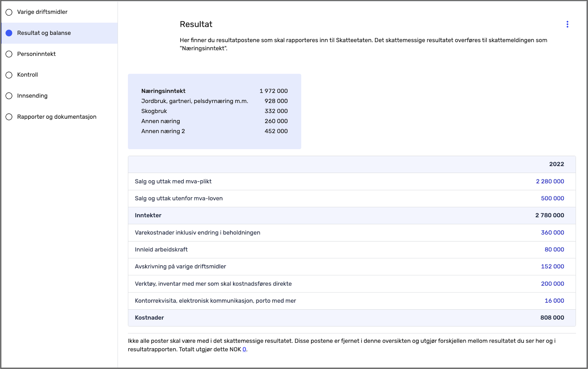
Task: Click the 80 000 Innleid arbeidskraft amount
Action: (554, 250)
